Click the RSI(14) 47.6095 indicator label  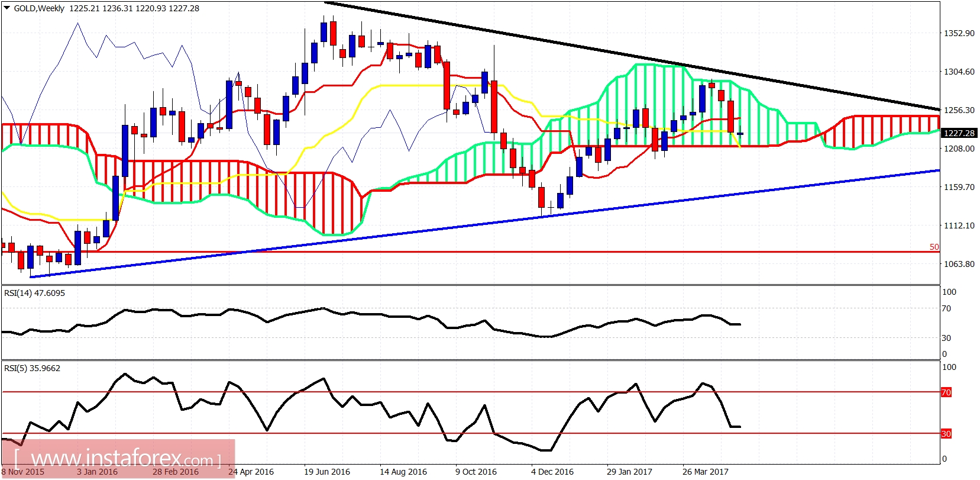click(34, 293)
